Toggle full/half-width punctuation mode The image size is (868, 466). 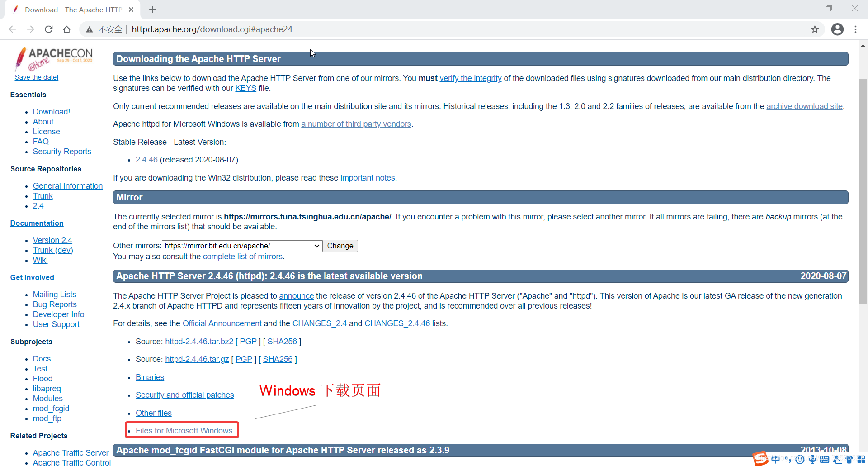coord(788,459)
